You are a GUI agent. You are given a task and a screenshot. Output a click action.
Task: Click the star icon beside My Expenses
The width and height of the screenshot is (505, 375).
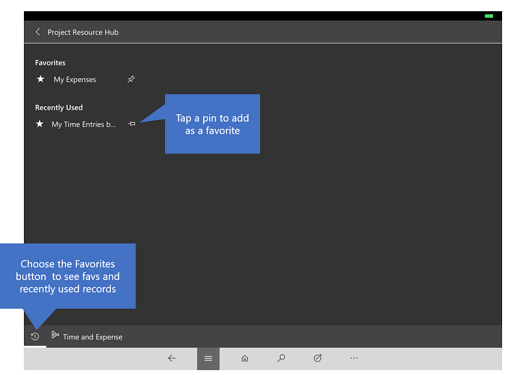pyautogui.click(x=40, y=79)
